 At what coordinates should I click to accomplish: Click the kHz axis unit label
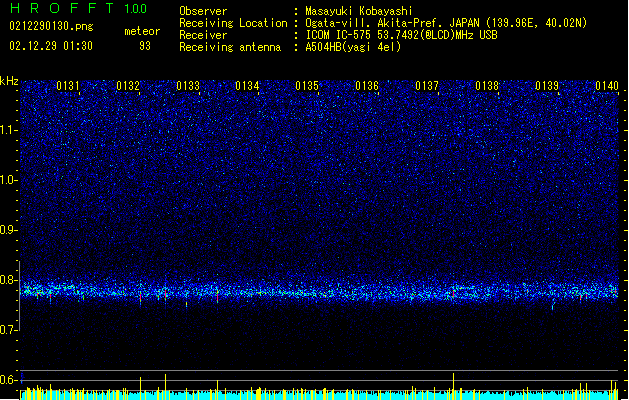click(x=9, y=81)
